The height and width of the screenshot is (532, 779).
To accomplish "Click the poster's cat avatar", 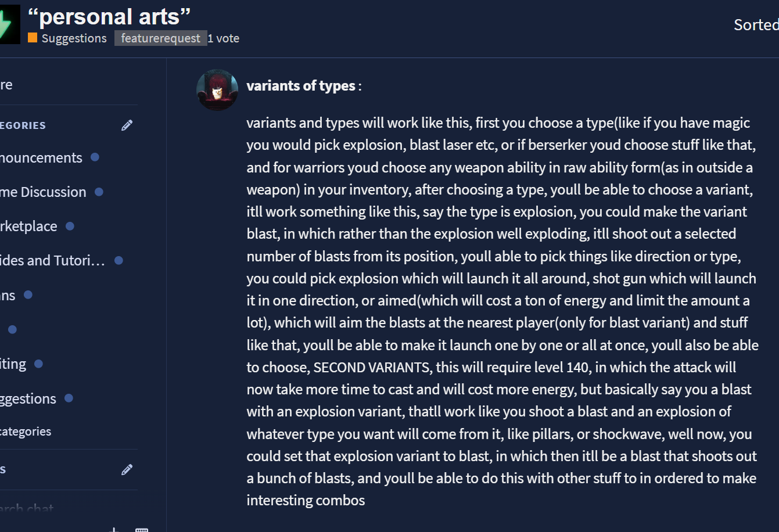I will [217, 90].
